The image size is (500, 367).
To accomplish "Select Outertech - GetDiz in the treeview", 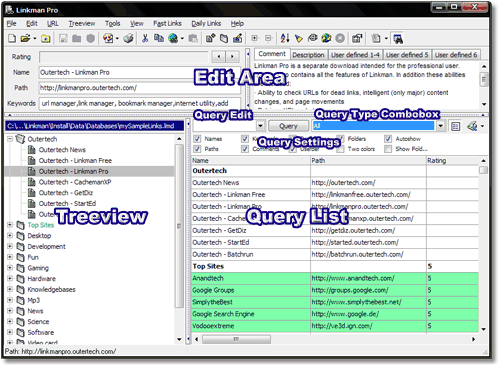I will pos(65,193).
